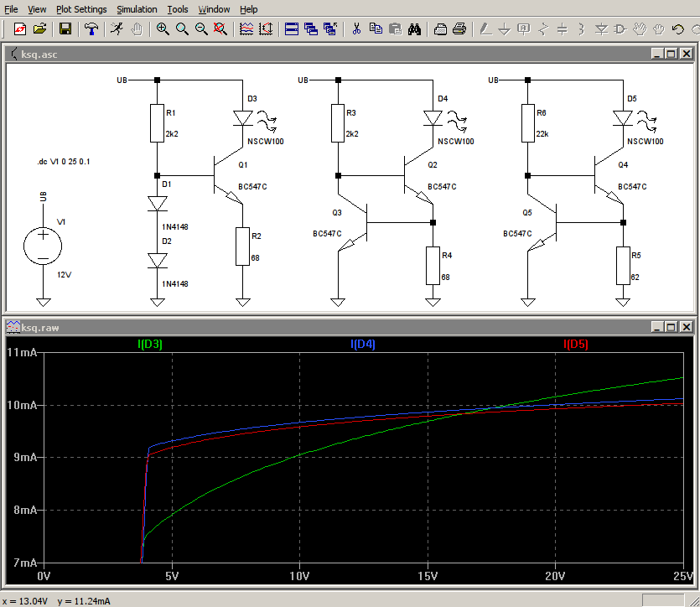The width and height of the screenshot is (700, 607).
Task: Open the File menu
Action: 11,9
